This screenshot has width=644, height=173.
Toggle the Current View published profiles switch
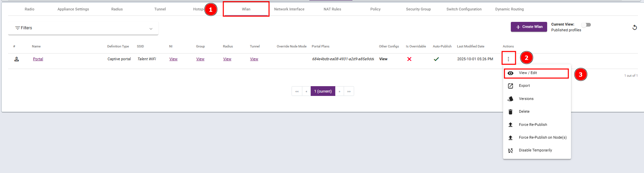click(586, 25)
